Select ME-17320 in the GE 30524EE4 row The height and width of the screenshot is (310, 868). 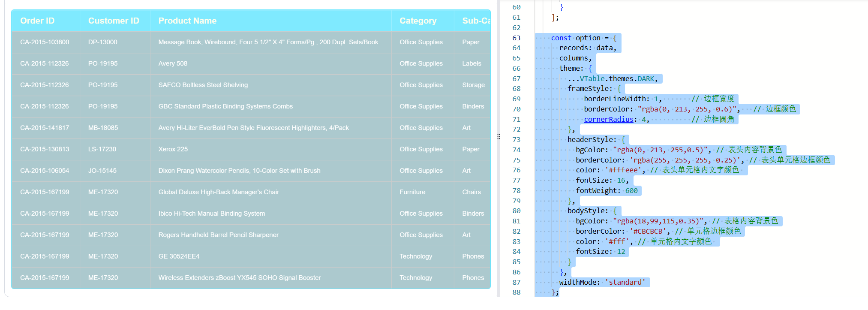click(115, 256)
